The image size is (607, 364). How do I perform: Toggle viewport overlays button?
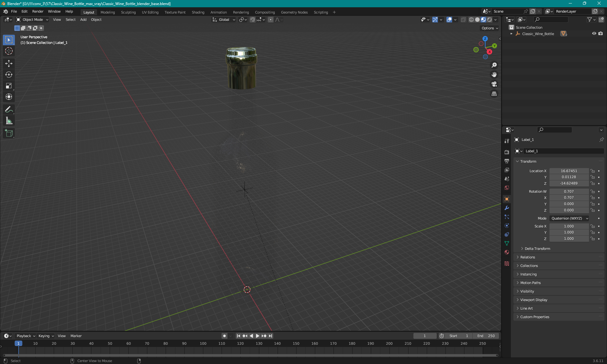(x=449, y=20)
